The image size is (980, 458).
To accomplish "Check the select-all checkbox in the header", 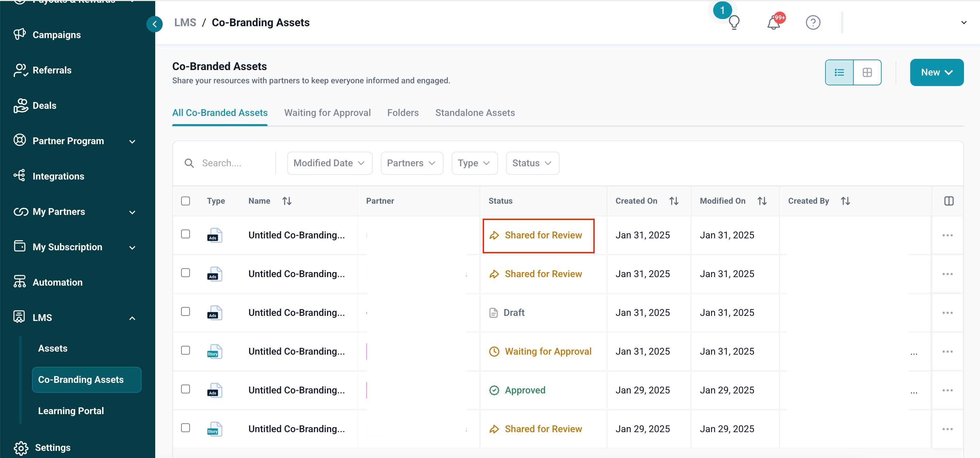I will click(186, 201).
